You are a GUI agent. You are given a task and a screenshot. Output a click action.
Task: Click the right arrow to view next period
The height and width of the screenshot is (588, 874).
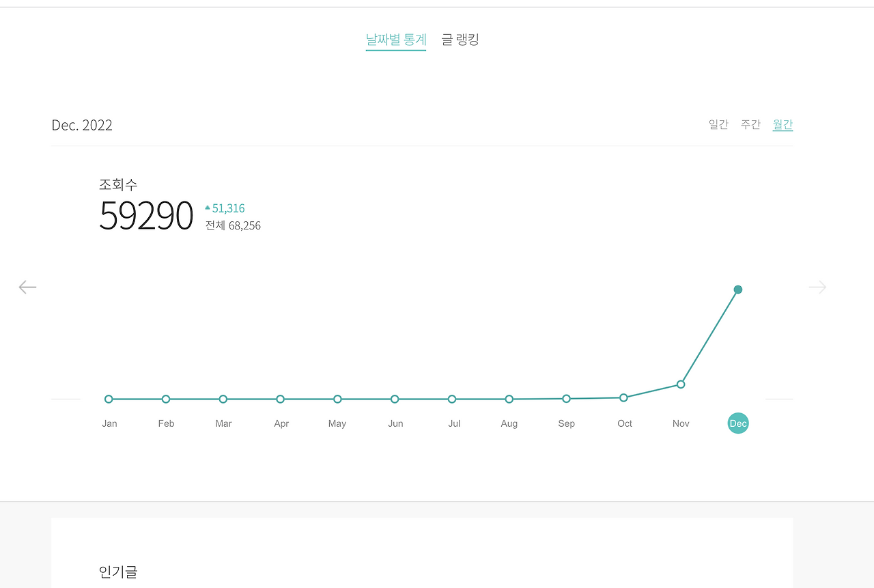click(817, 287)
